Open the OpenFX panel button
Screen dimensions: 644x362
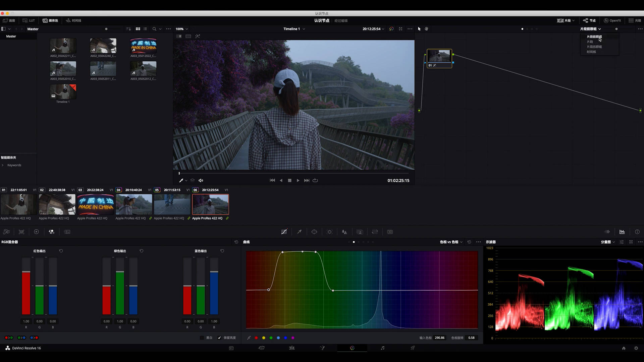point(612,20)
